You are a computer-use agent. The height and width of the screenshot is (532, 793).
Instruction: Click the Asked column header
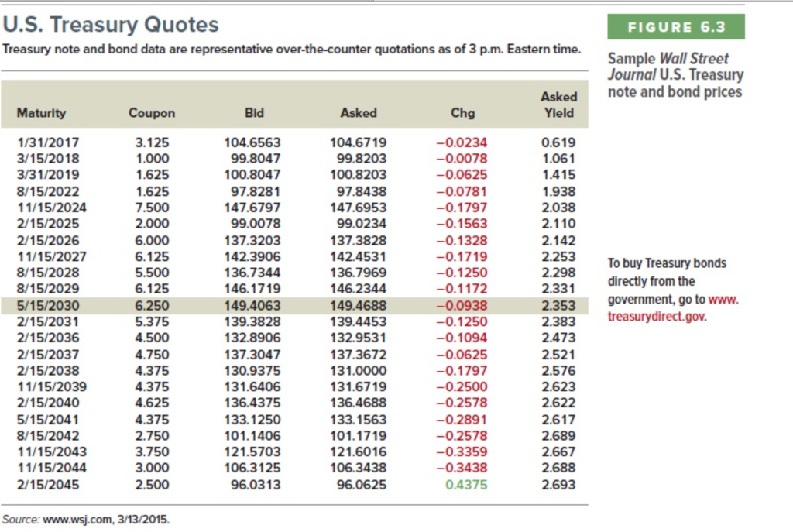coord(358,113)
